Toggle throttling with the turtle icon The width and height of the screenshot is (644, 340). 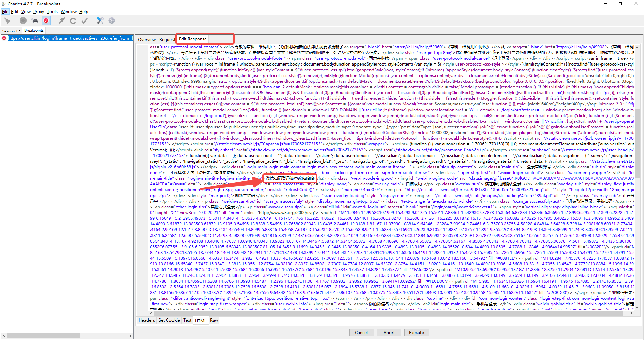click(35, 20)
